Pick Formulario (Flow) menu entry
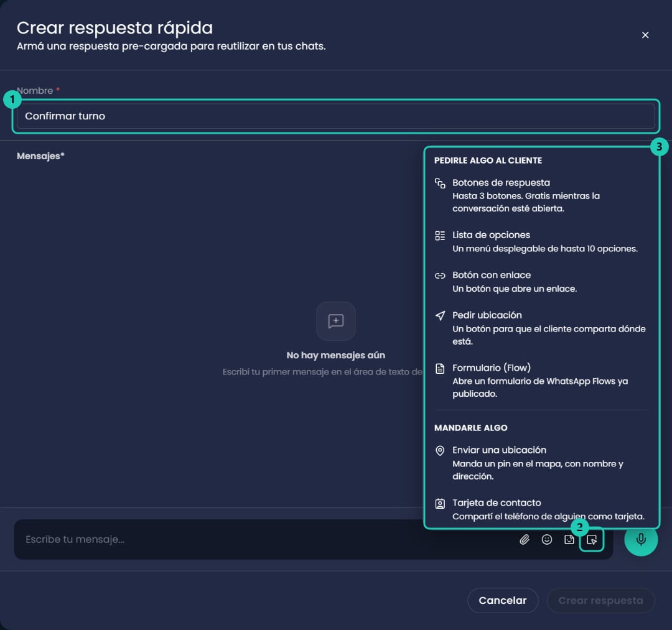672x630 pixels. [541, 381]
